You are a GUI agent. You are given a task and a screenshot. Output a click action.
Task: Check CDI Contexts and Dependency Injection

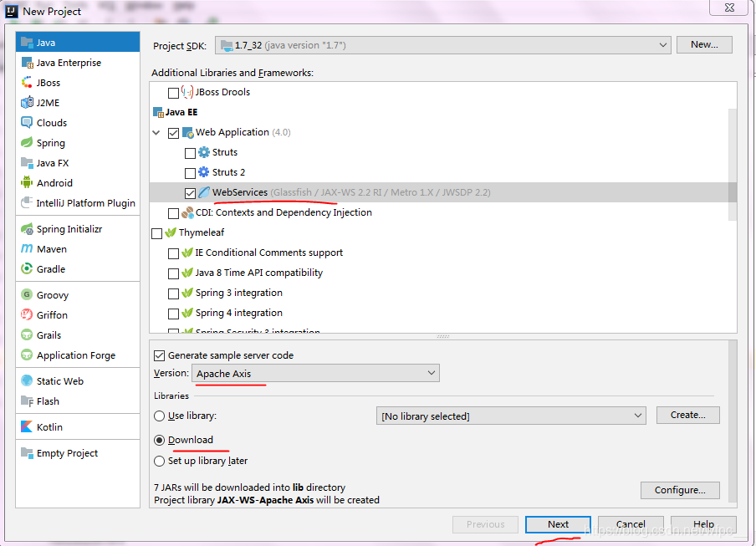coord(173,213)
